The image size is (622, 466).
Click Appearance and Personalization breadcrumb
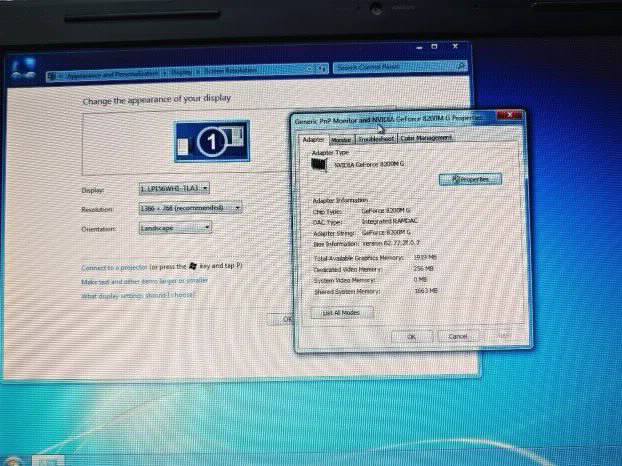tap(112, 74)
